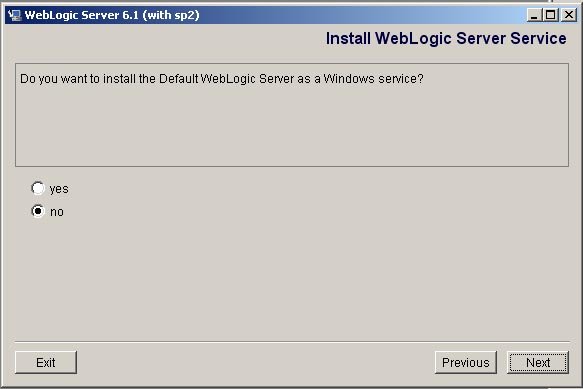Click the word 'Windows' in the question
The width and height of the screenshot is (583, 389).
349,79
